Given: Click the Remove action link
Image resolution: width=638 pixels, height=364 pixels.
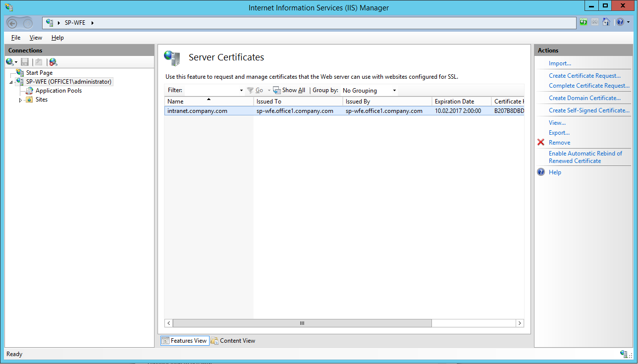Looking at the screenshot, I should [x=559, y=143].
